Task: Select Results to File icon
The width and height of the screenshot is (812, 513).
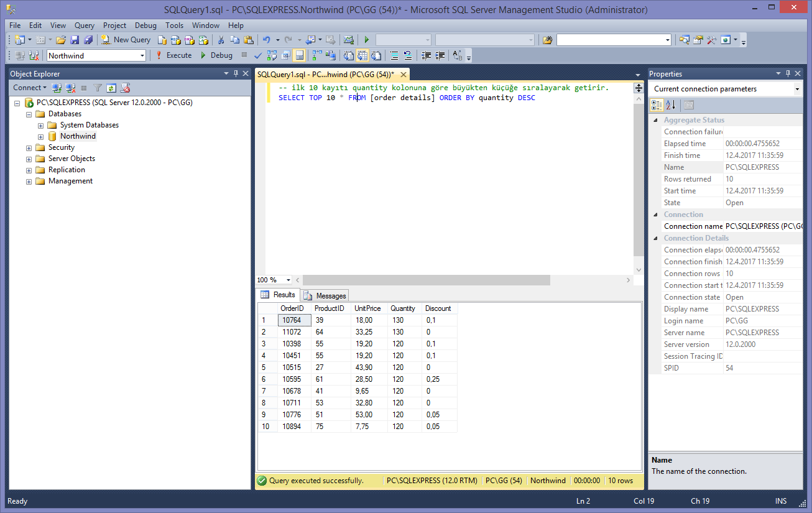Action: pos(376,55)
